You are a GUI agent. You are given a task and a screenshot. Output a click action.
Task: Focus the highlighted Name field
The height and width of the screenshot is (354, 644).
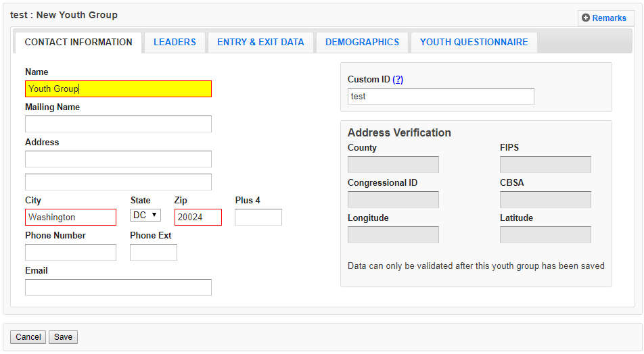click(x=118, y=89)
